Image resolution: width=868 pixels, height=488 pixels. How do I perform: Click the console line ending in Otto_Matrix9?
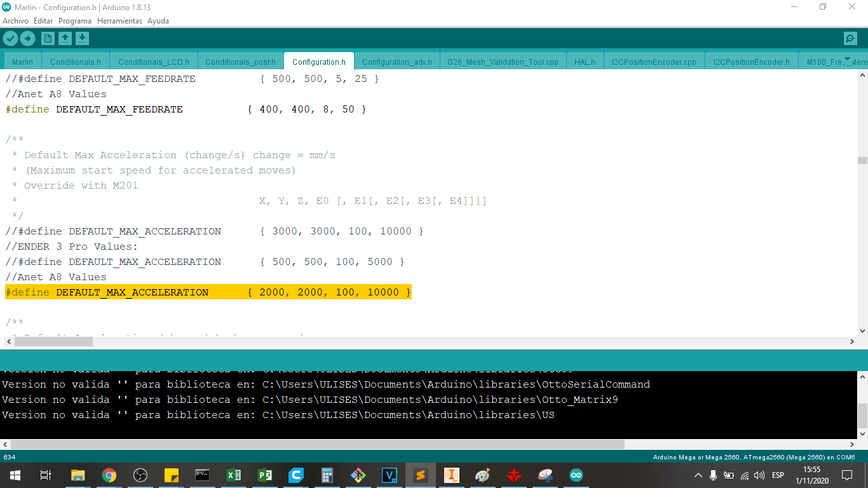tap(310, 400)
